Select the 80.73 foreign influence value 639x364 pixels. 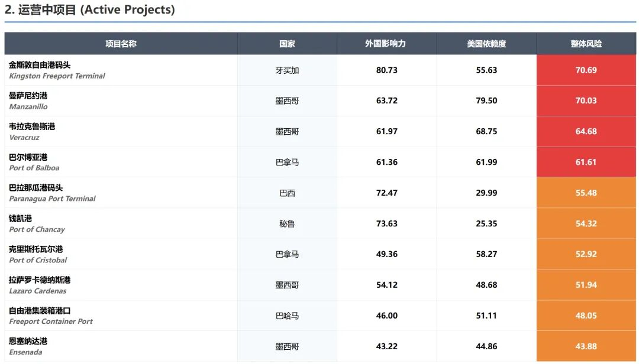386,70
